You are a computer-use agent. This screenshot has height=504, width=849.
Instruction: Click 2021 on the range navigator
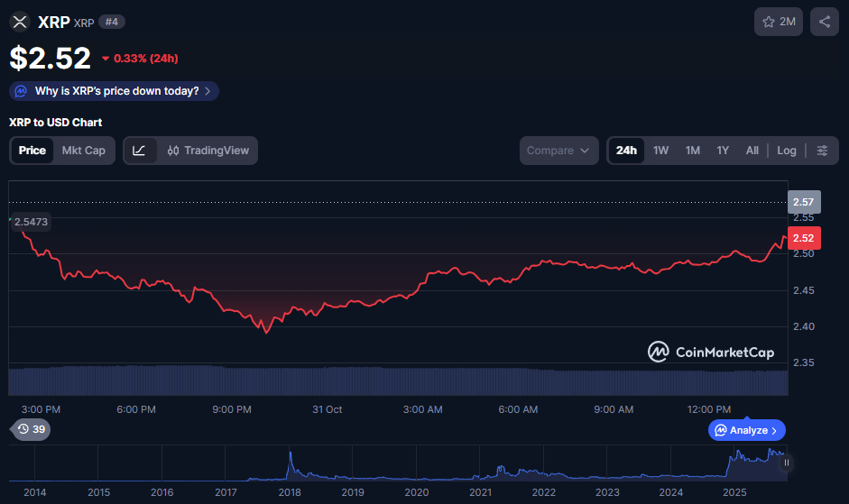[480, 492]
